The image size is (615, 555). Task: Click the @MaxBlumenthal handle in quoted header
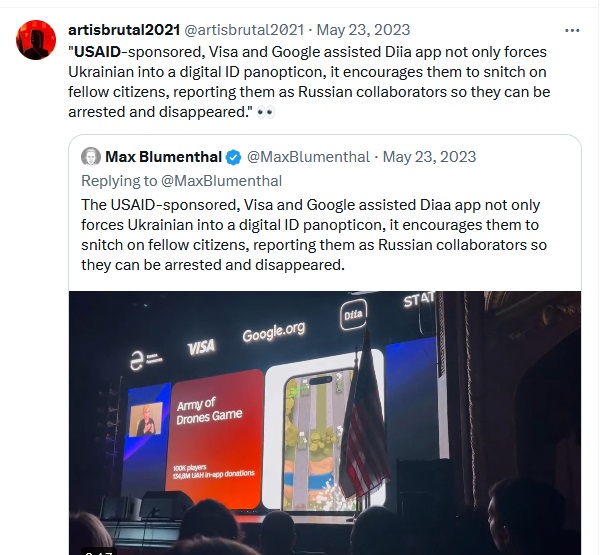pyautogui.click(x=308, y=157)
